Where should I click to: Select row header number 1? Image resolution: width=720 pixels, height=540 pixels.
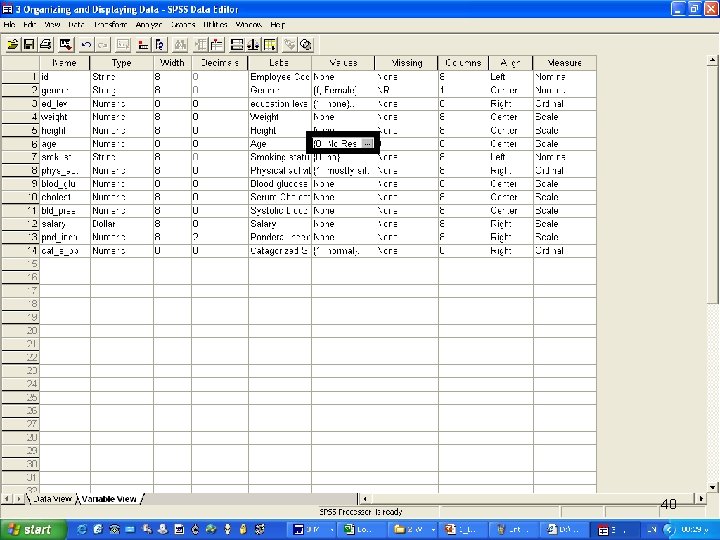tap(20, 77)
